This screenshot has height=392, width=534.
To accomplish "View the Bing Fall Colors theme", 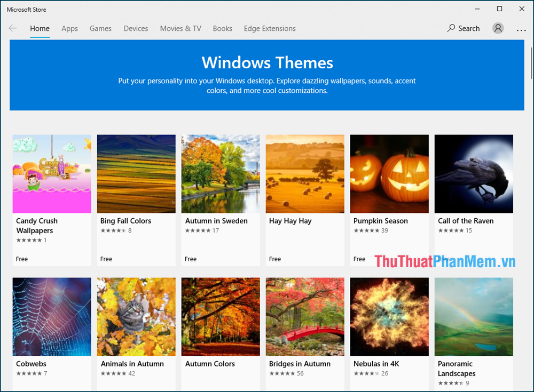I will [x=136, y=174].
